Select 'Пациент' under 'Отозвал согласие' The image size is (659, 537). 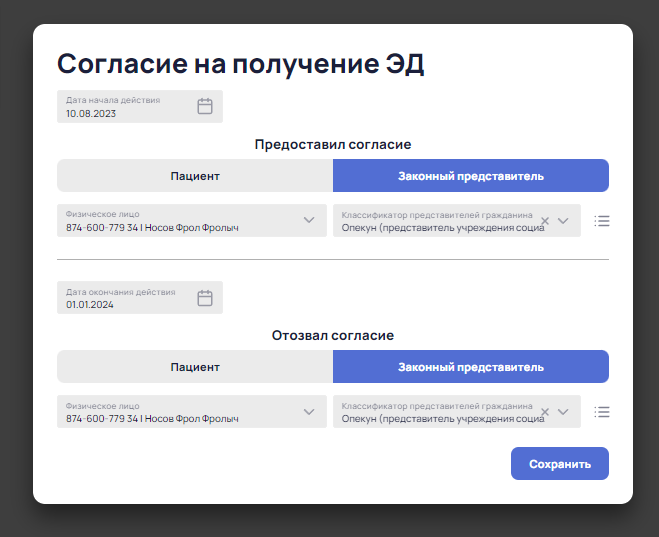pyautogui.click(x=195, y=367)
